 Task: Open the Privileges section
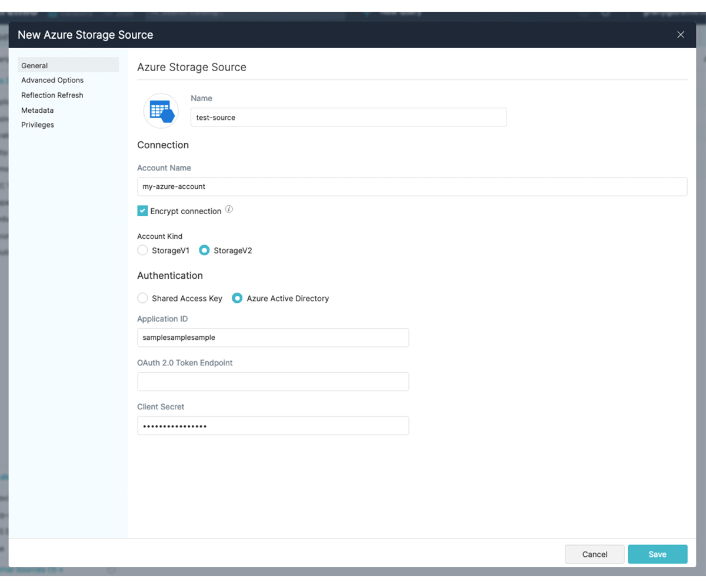pos(38,125)
